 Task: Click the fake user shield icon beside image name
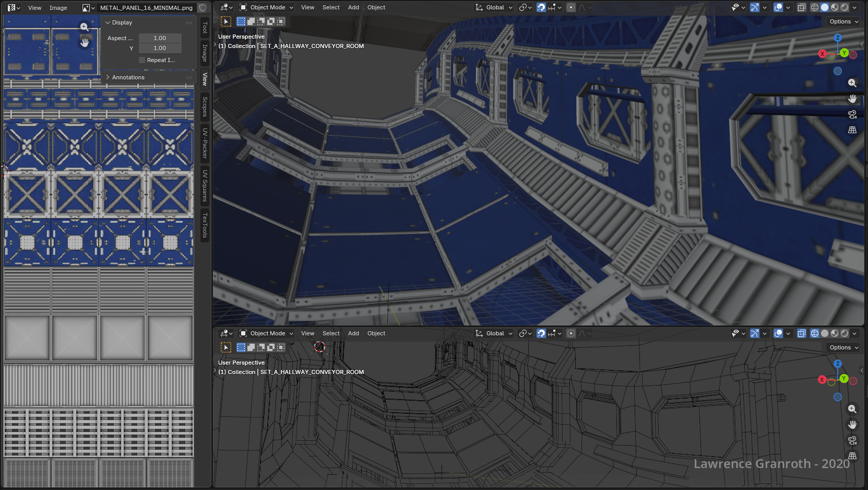click(203, 8)
